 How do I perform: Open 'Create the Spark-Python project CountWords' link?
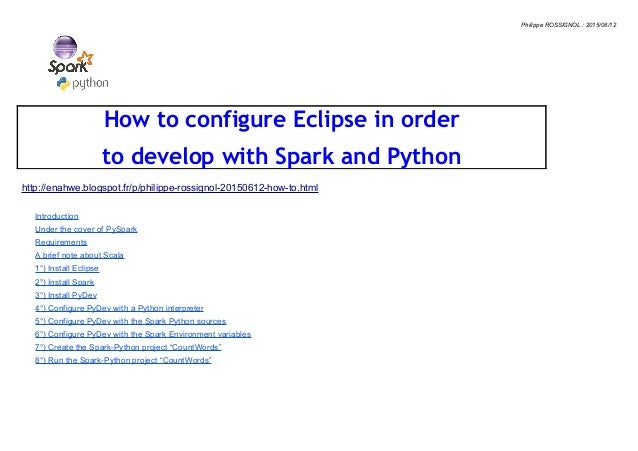(128, 347)
